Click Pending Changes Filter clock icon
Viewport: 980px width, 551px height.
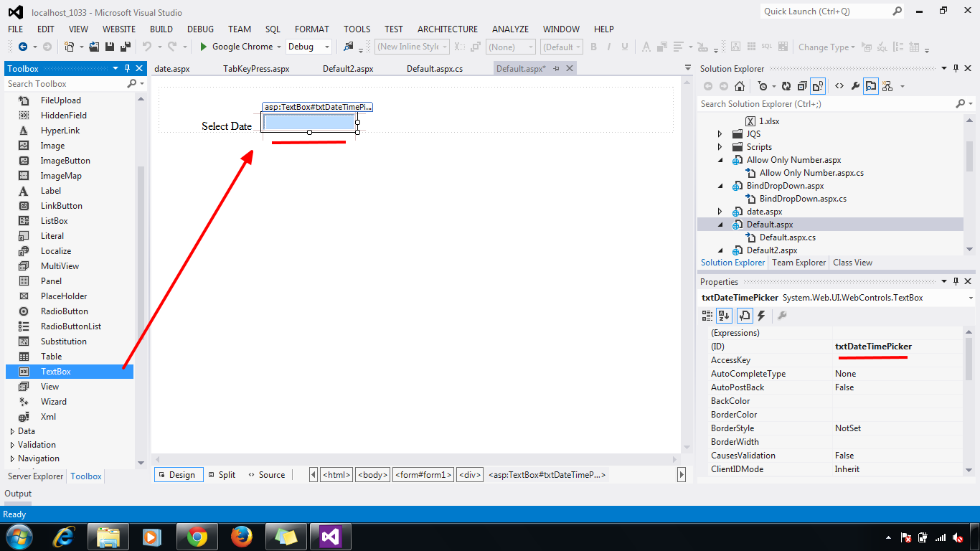pos(762,86)
